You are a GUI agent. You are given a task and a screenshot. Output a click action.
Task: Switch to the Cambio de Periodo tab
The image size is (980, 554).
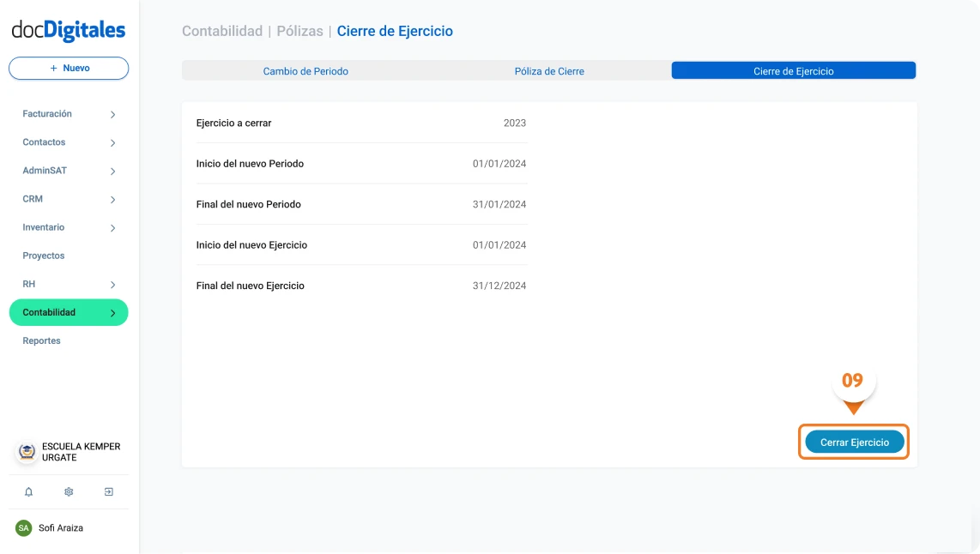305,71
